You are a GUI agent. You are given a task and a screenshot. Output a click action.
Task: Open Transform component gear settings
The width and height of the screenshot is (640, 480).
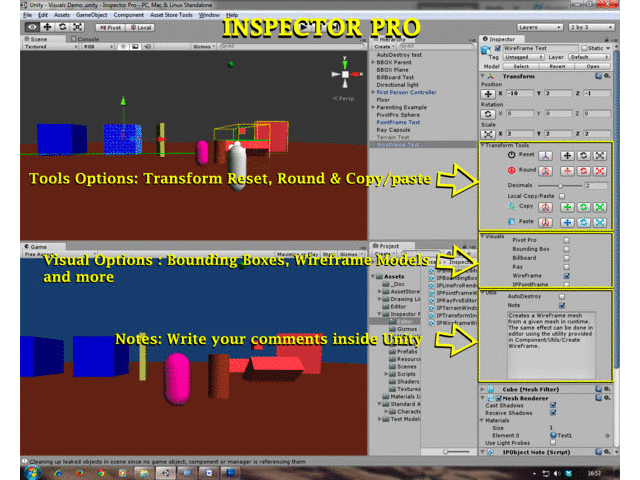607,76
